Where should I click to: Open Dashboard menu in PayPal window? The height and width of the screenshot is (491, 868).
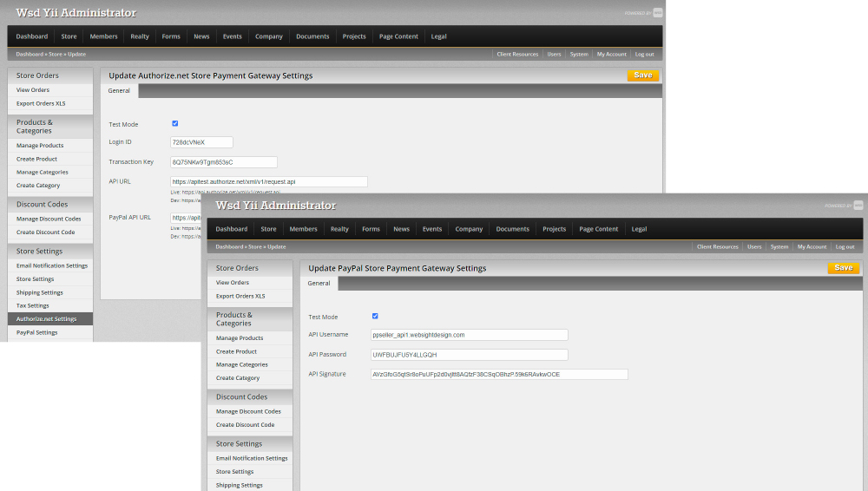[x=232, y=229]
